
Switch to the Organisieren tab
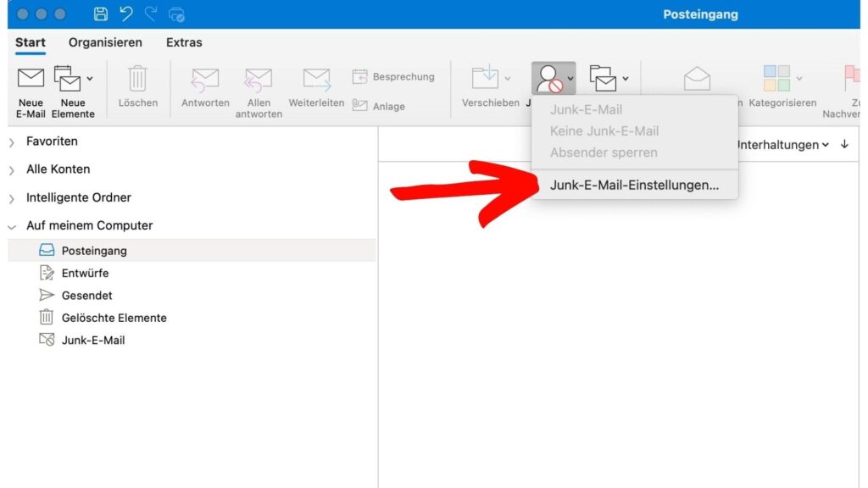click(105, 42)
